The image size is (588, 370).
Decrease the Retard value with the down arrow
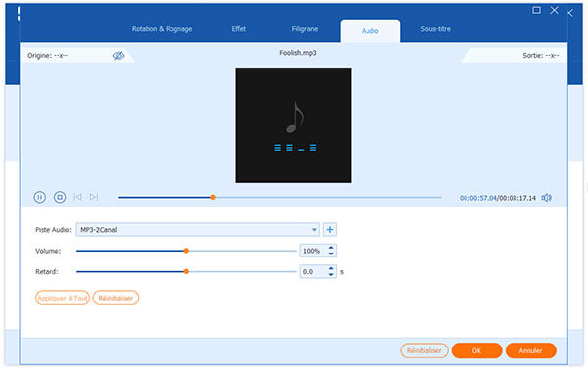click(331, 275)
